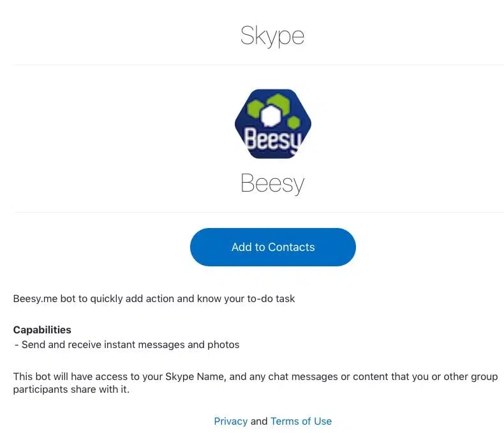Viewport: 504px width, 433px height.
Task: Click the divider line below Skype heading
Action: pyautogui.click(x=258, y=65)
